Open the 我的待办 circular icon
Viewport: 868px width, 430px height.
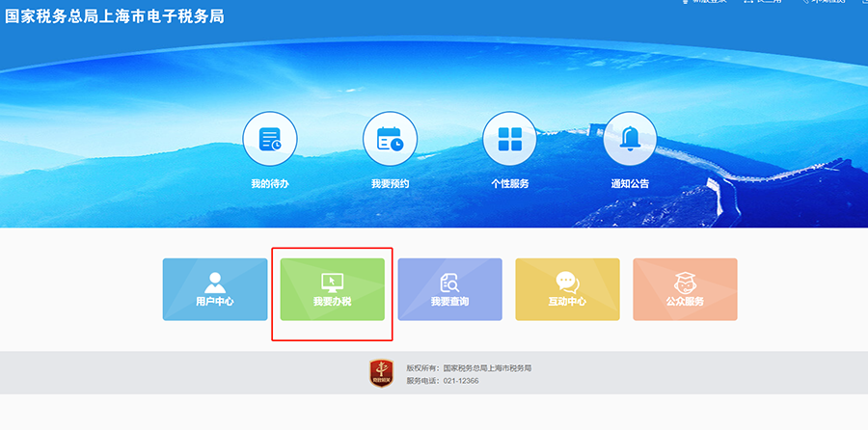click(x=270, y=139)
